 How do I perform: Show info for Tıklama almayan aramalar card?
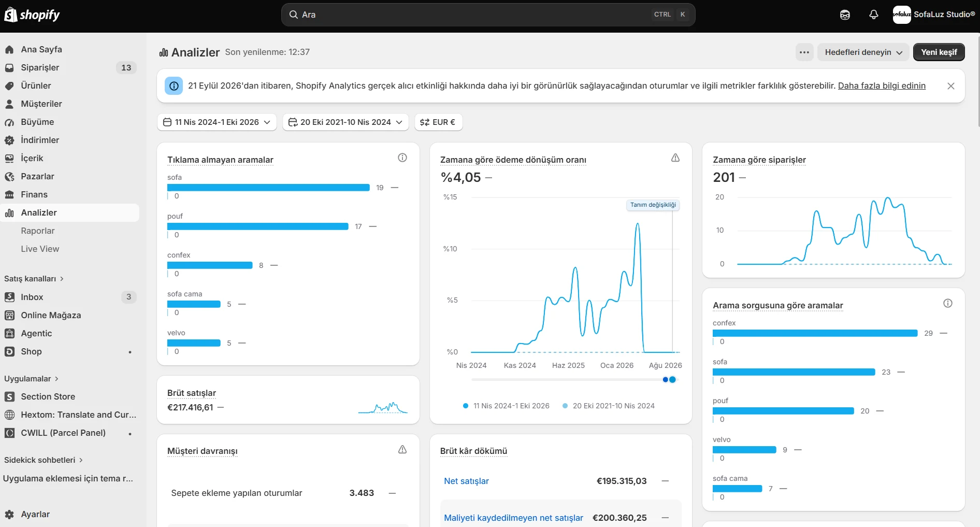(x=402, y=158)
